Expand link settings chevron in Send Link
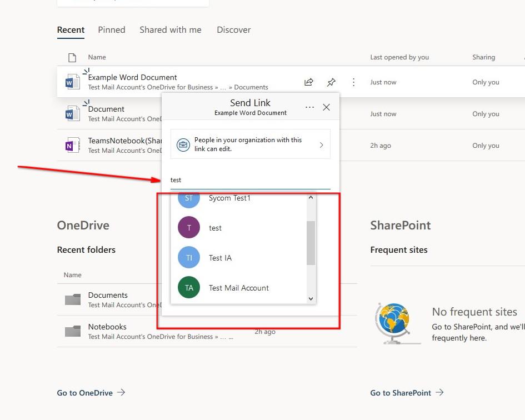 pos(322,144)
